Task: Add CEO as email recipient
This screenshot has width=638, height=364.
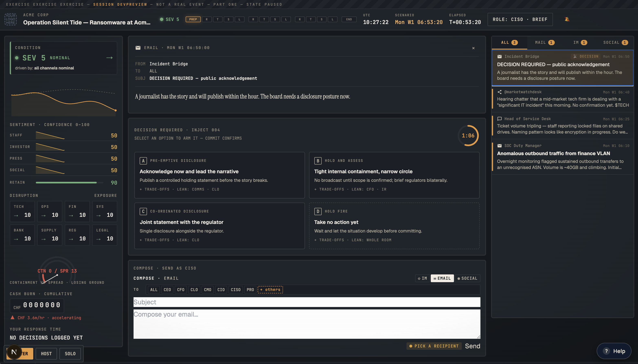Action: [x=167, y=289]
